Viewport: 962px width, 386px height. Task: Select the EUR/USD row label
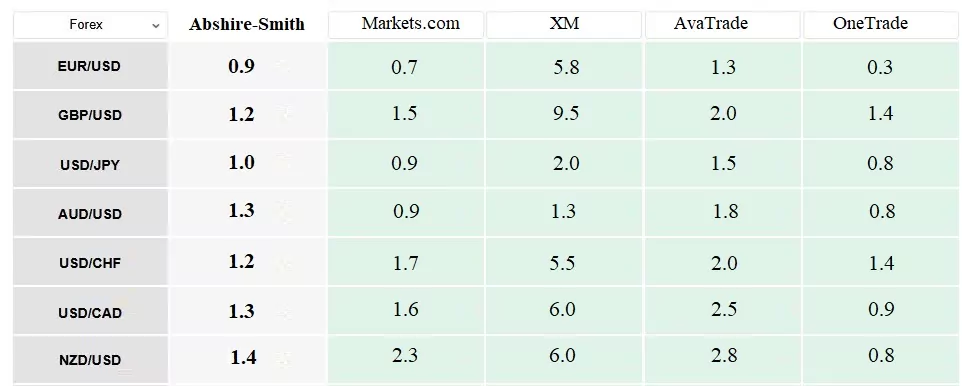(90, 66)
